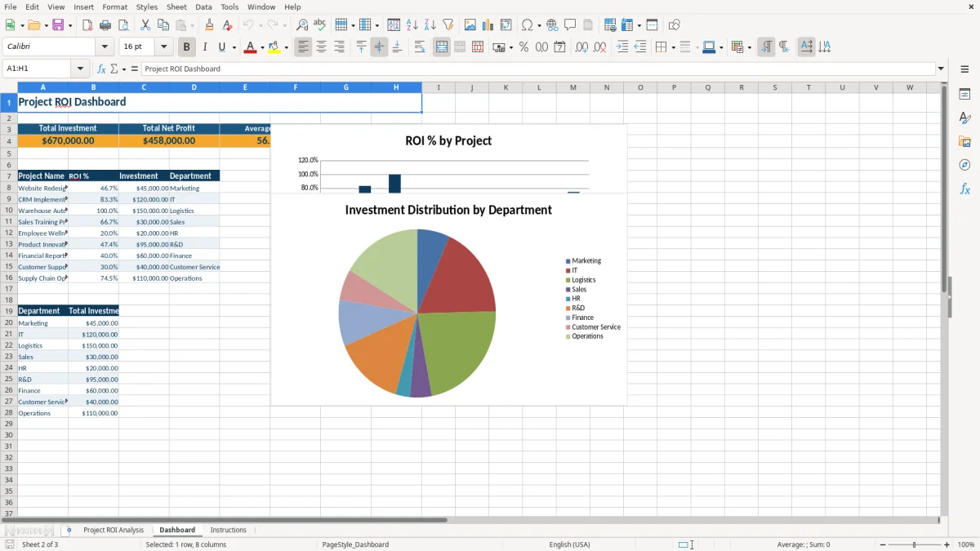Open the Format menu
Screen dimensions: 980x551
pyautogui.click(x=114, y=7)
